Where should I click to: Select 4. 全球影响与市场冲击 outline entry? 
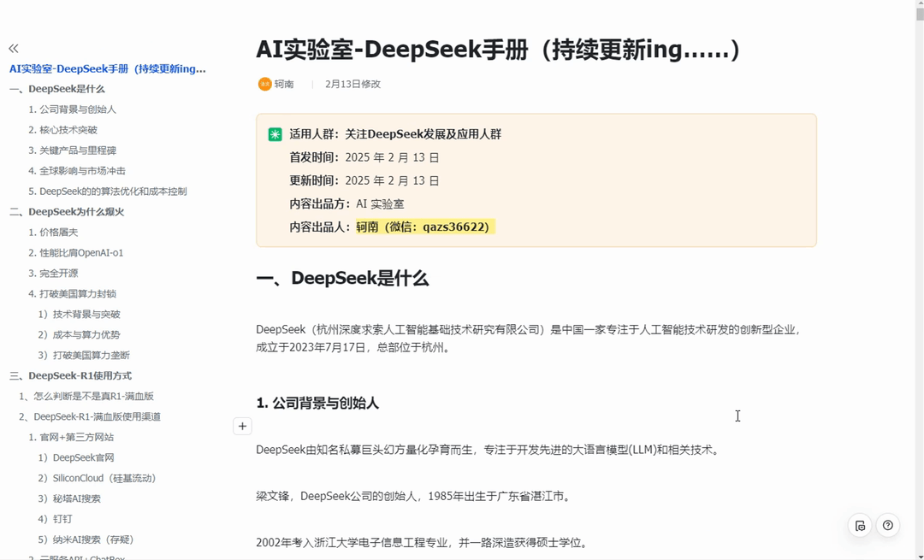click(x=77, y=171)
